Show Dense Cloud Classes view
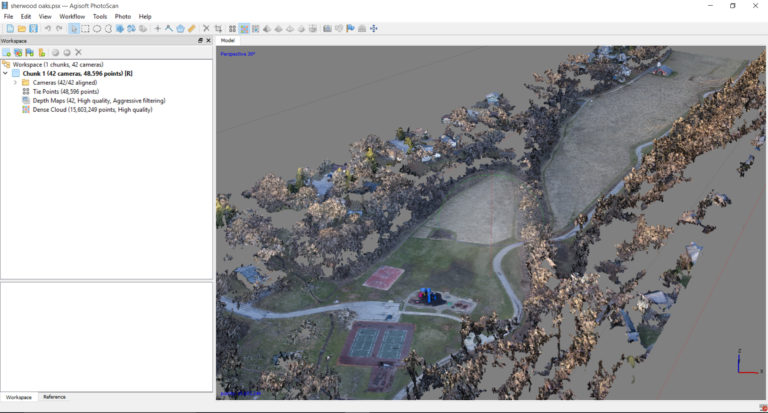 coord(255,28)
